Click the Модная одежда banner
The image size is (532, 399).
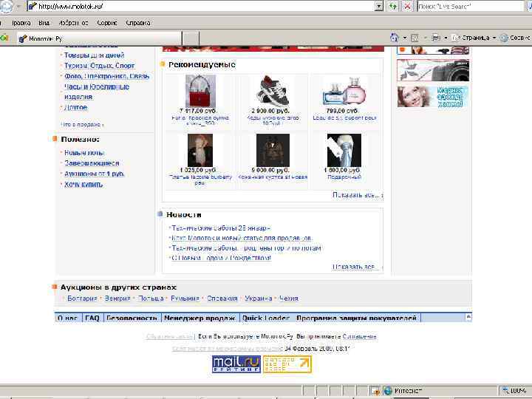[x=433, y=97]
